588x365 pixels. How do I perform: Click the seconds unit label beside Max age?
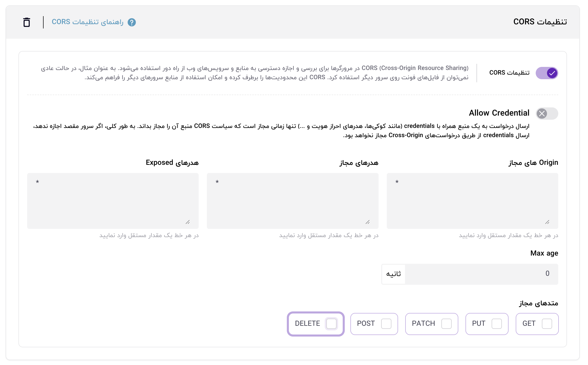[x=394, y=274]
